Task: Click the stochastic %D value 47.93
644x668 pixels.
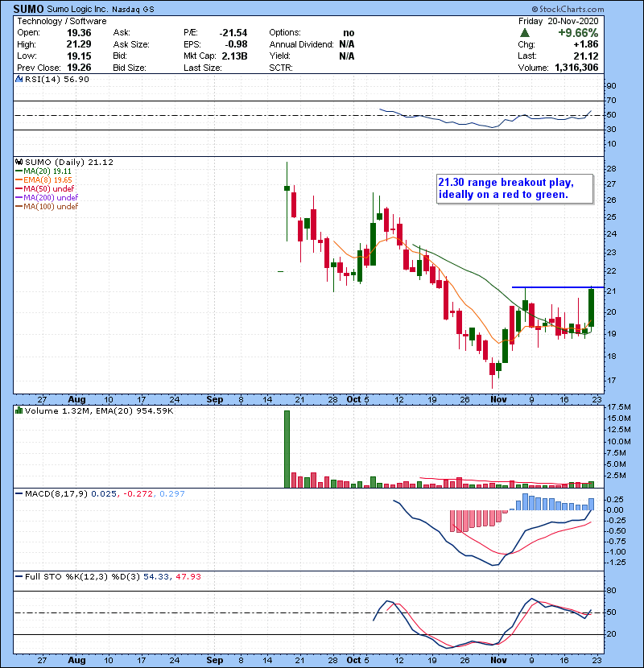Action: pyautogui.click(x=188, y=577)
